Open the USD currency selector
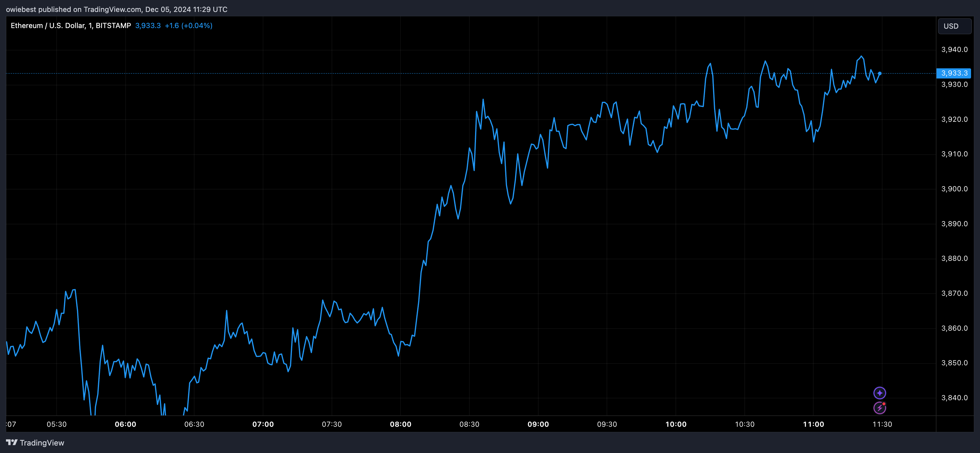 point(955,26)
